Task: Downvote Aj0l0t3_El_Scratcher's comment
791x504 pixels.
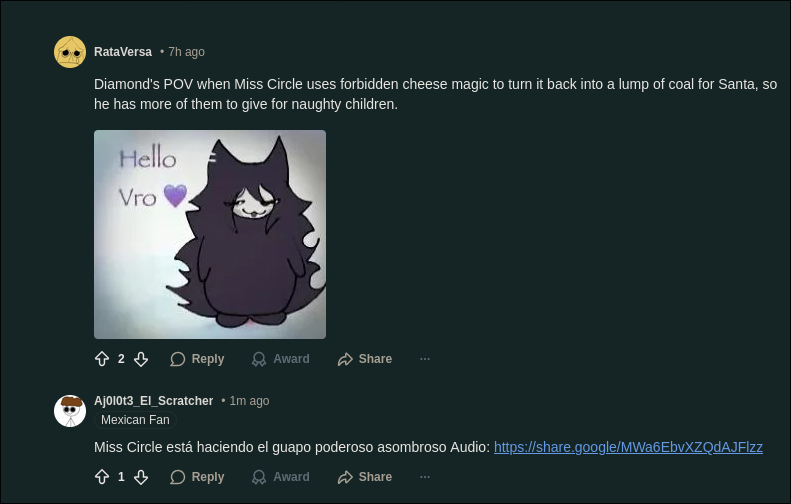Action: tap(141, 477)
